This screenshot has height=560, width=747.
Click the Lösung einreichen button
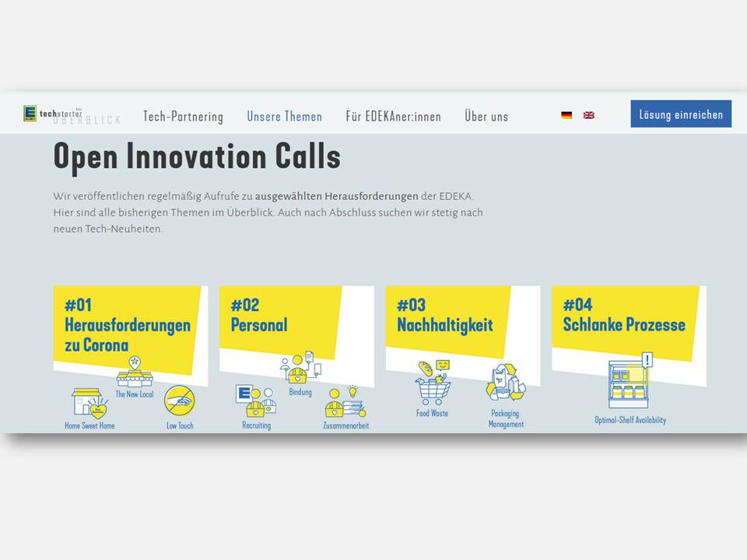point(681,114)
